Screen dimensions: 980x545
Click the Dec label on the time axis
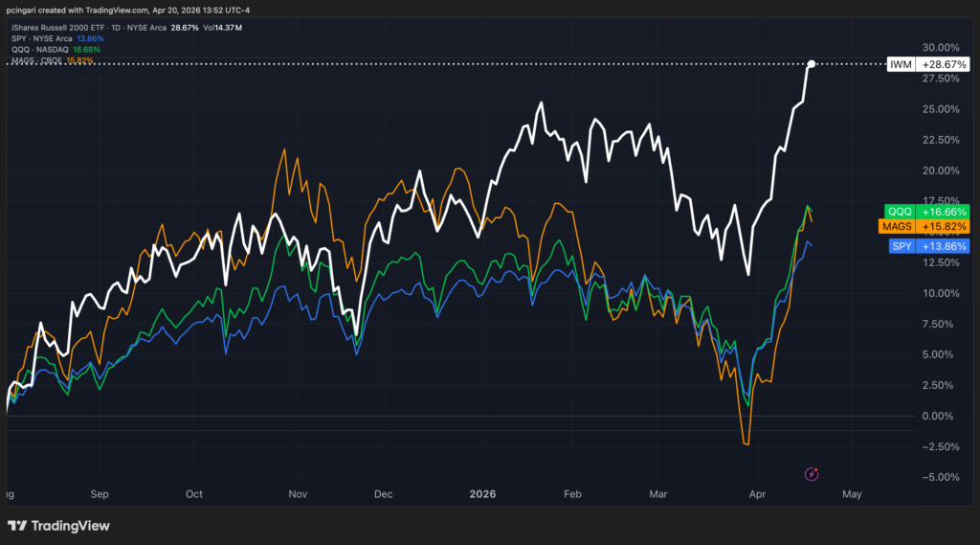pos(383,493)
